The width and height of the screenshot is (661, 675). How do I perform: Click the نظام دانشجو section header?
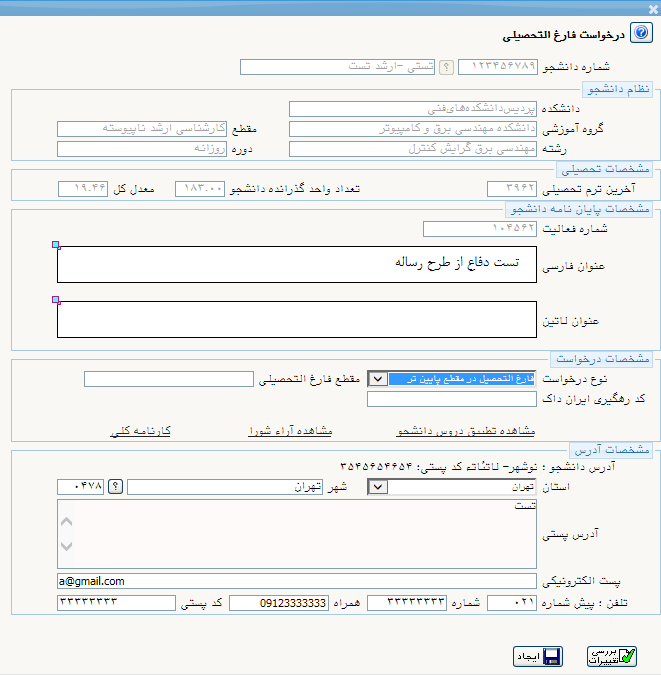click(618, 89)
